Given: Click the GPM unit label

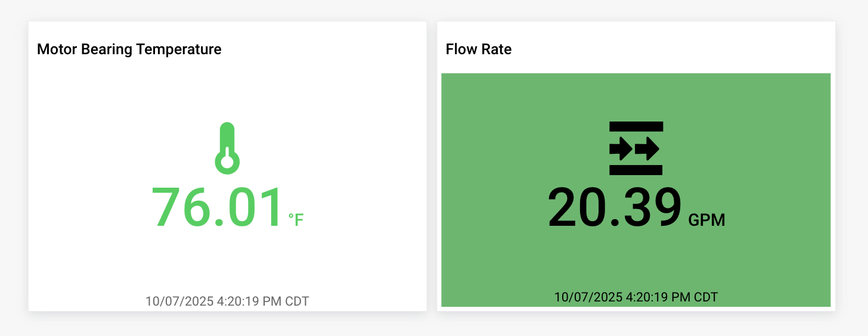Looking at the screenshot, I should coord(706,220).
